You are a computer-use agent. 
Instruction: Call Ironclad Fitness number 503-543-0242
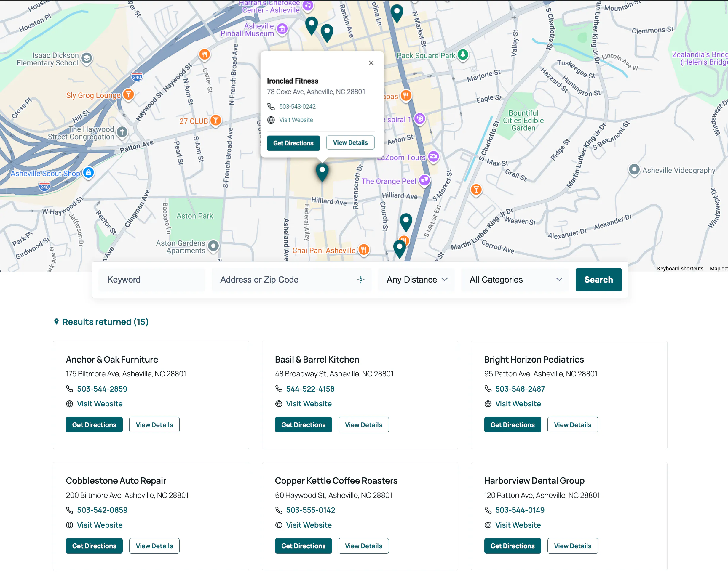tap(297, 107)
